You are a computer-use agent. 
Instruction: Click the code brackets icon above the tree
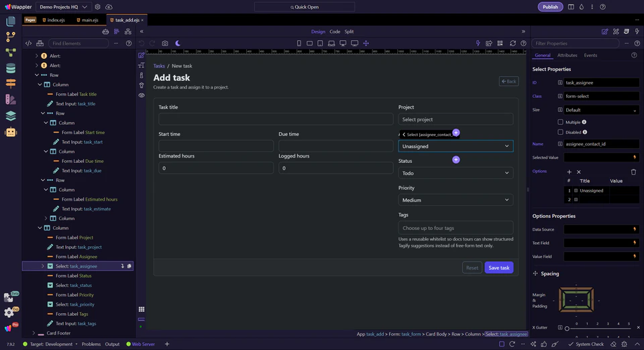[x=28, y=43]
